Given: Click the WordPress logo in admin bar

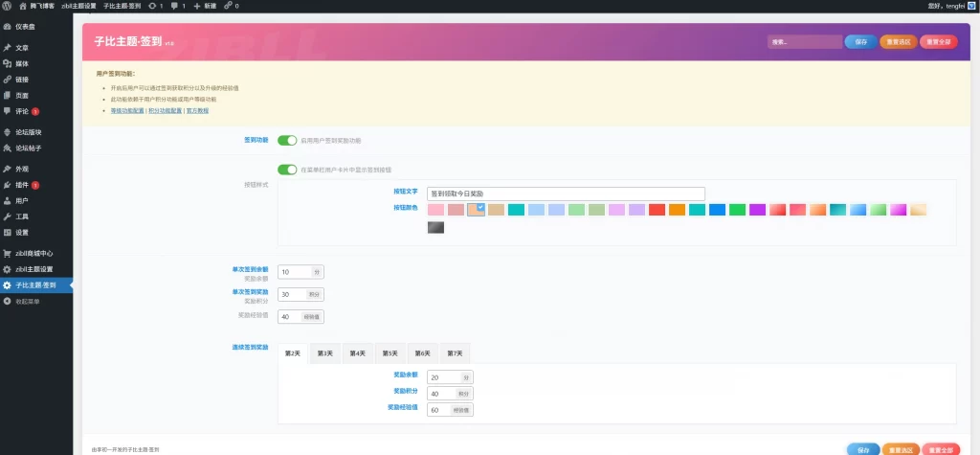Looking at the screenshot, I should pos(7,6).
